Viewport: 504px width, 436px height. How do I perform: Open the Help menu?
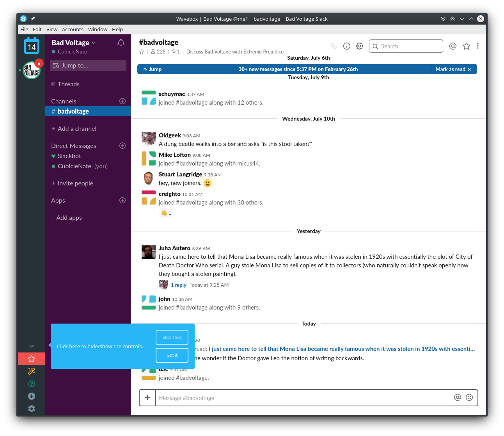[x=117, y=29]
